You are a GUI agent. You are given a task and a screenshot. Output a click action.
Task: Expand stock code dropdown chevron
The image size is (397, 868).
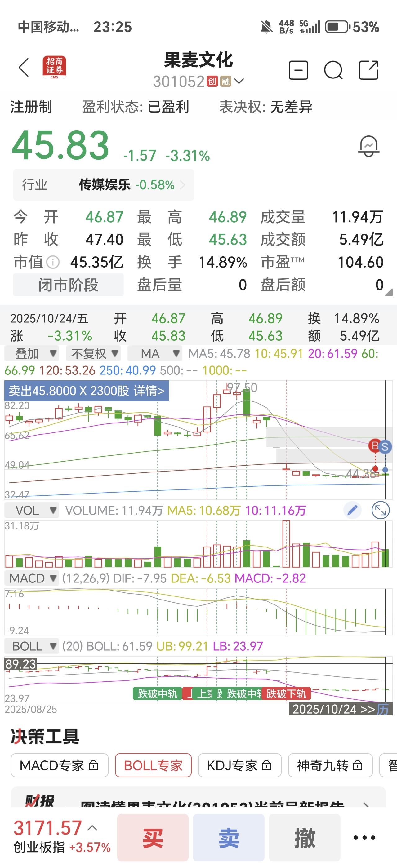pyautogui.click(x=239, y=81)
